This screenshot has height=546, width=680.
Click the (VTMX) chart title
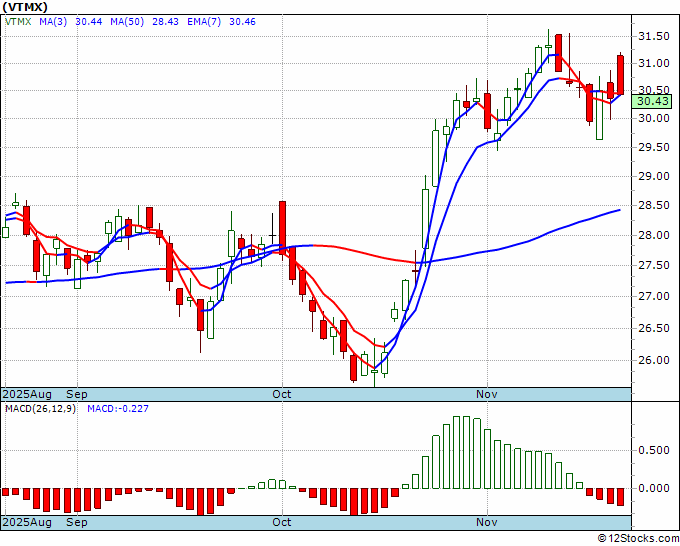tap(26, 7)
